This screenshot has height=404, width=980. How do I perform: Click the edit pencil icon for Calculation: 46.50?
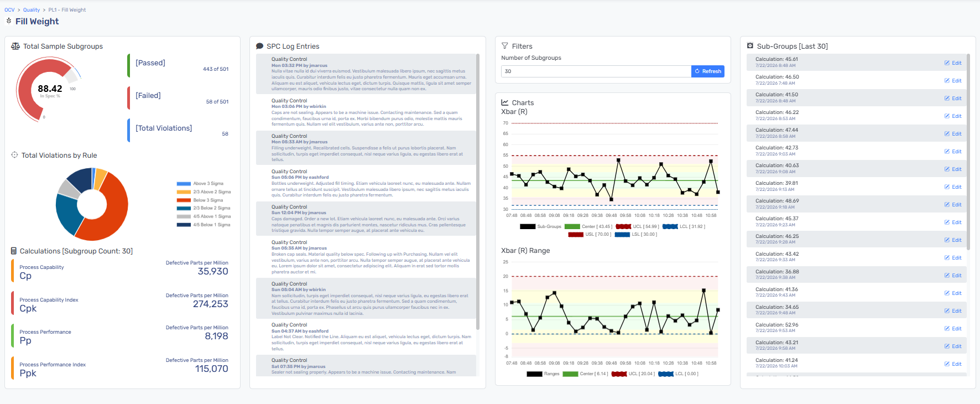[947, 81]
